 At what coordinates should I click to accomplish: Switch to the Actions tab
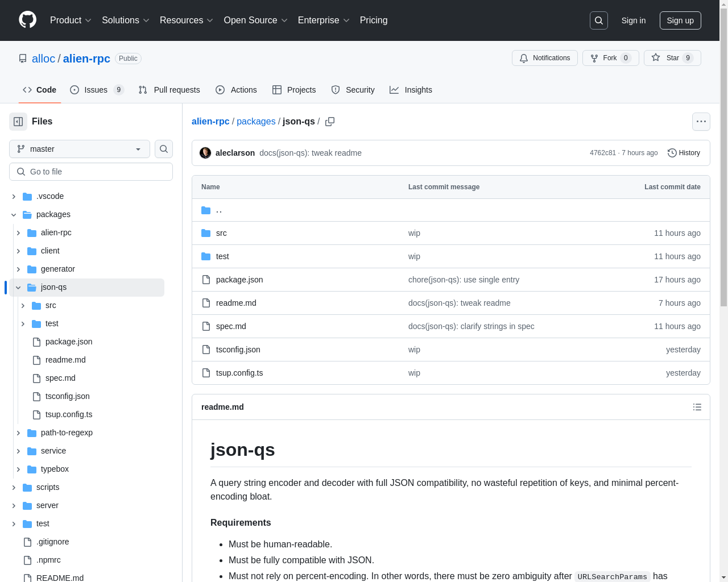pos(236,90)
